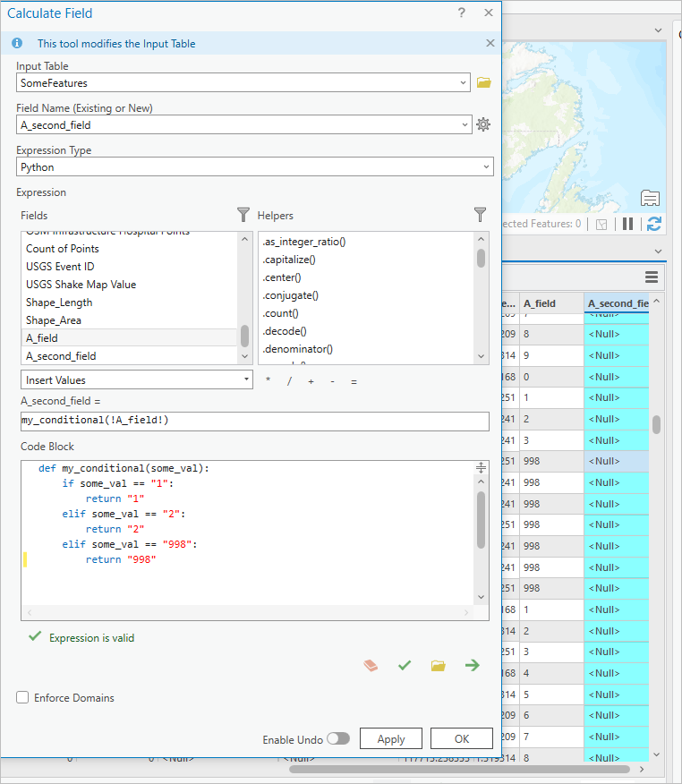The width and height of the screenshot is (682, 784).
Task: Click the expression input field
Action: 254,422
